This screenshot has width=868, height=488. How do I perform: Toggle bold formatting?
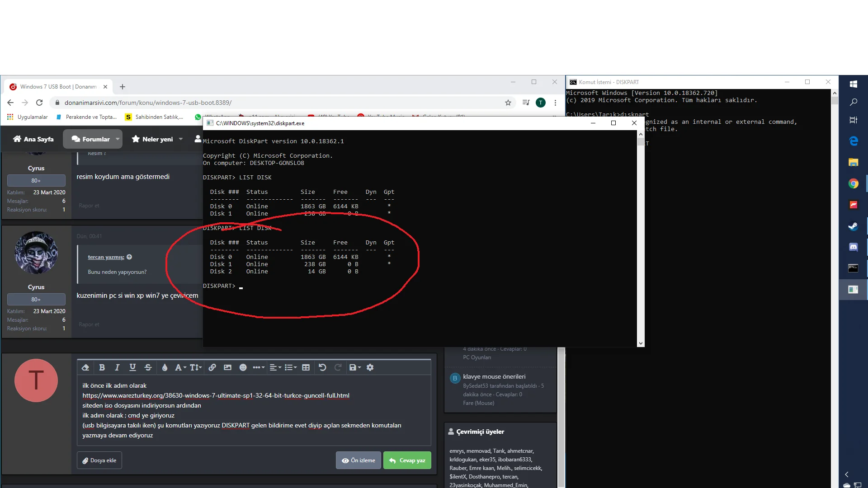pyautogui.click(x=102, y=368)
